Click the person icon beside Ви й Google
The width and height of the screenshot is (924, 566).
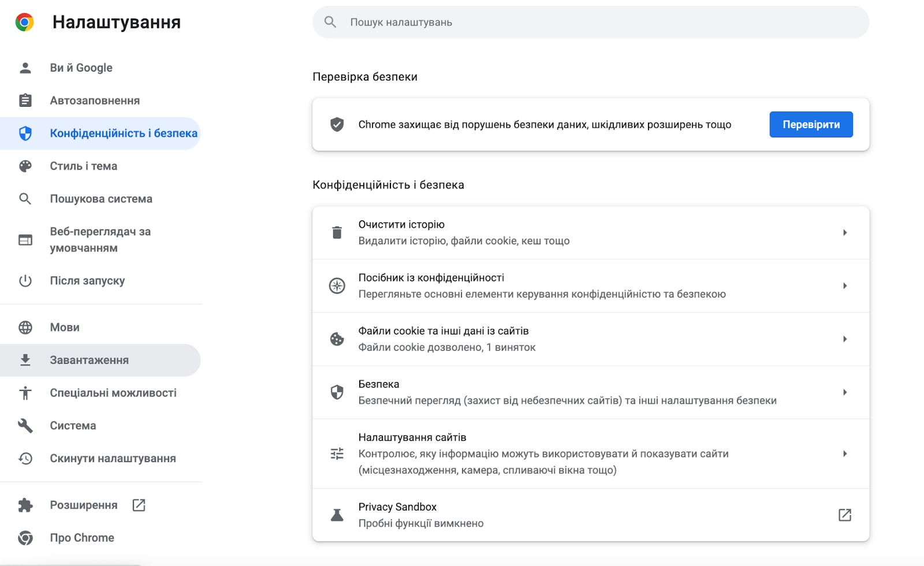[x=25, y=68]
